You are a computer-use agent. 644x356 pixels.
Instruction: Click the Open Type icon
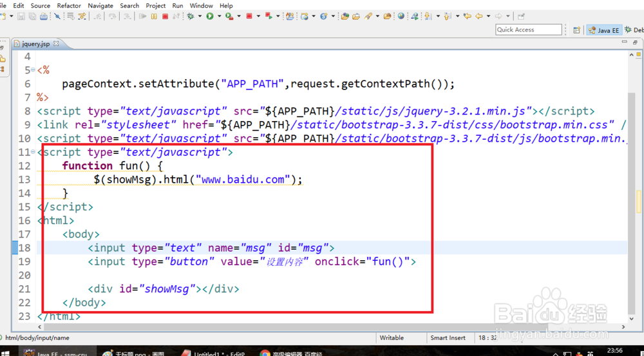click(x=345, y=17)
